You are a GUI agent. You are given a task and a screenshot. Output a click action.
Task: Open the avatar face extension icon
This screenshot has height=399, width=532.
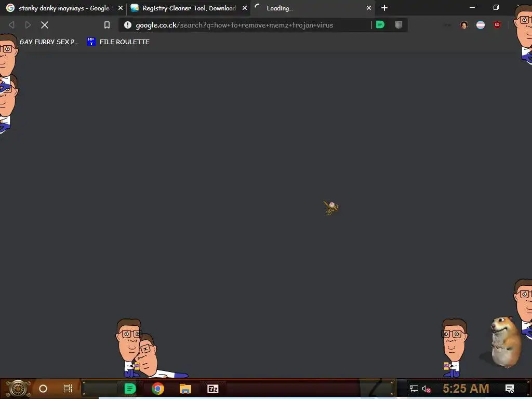(464, 25)
